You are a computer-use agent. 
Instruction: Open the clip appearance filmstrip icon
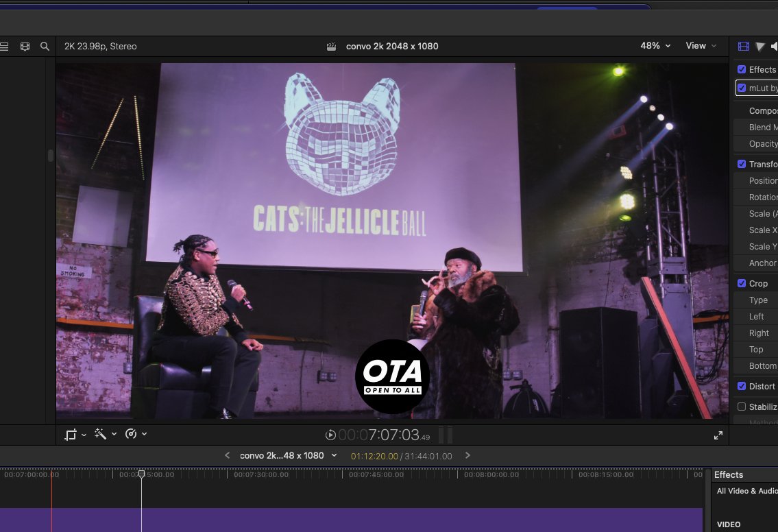point(25,46)
